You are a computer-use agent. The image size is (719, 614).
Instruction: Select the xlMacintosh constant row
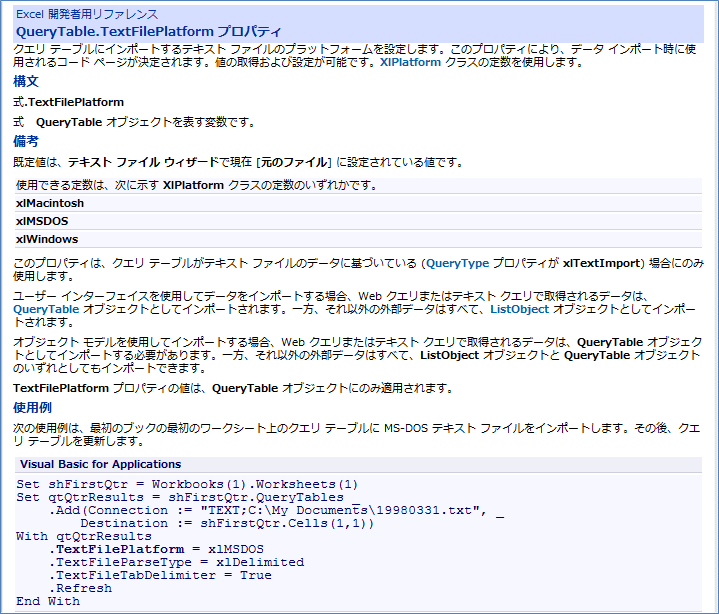pyautogui.click(x=358, y=203)
